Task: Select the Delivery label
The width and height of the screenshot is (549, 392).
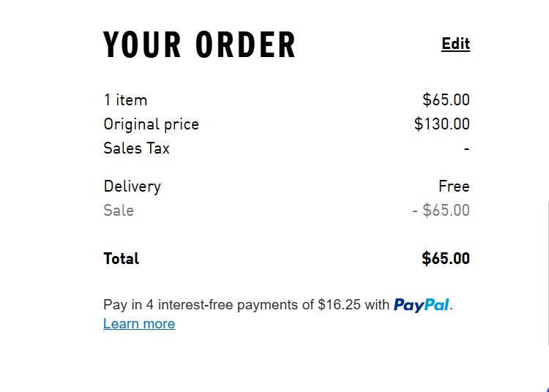Action: click(x=132, y=186)
